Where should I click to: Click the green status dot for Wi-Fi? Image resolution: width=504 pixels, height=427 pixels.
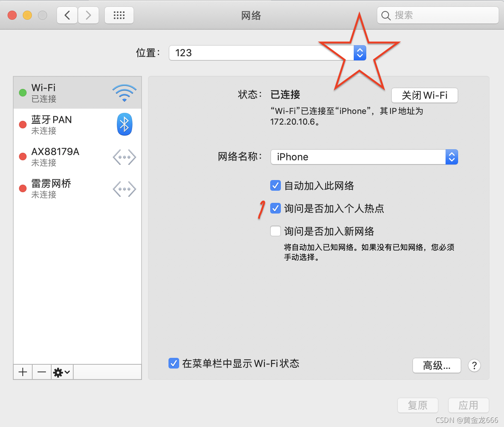coord(23,93)
